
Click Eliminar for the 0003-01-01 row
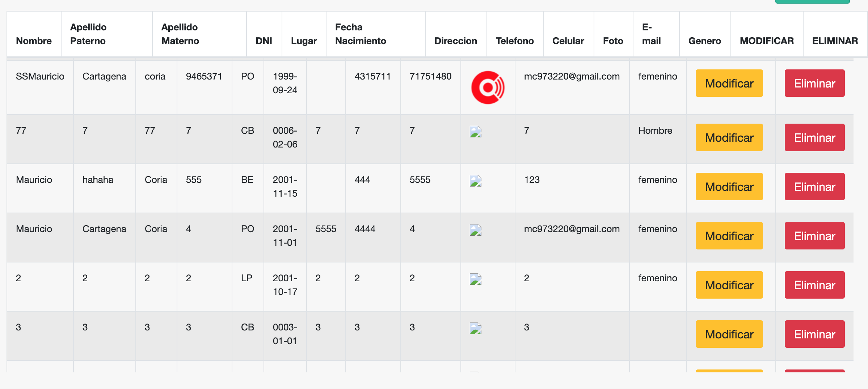[814, 334]
